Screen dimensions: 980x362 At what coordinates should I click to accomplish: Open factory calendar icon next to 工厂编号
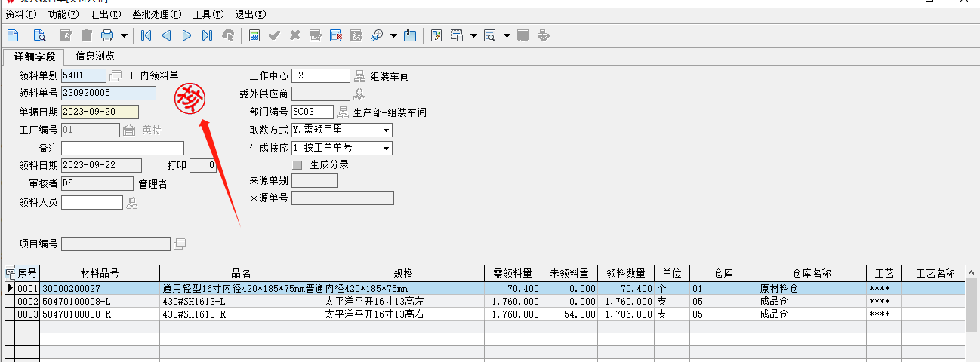coord(128,130)
